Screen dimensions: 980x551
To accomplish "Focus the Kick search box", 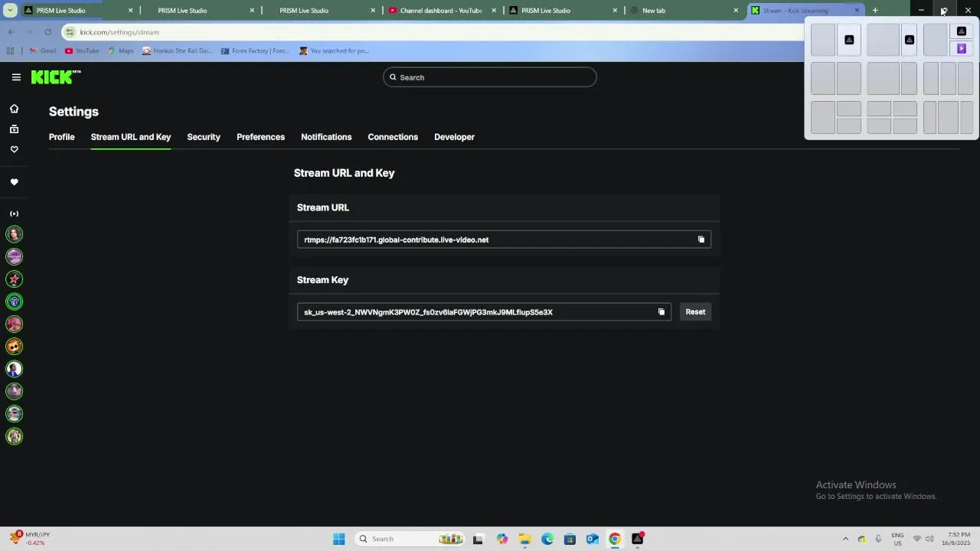I will point(490,77).
